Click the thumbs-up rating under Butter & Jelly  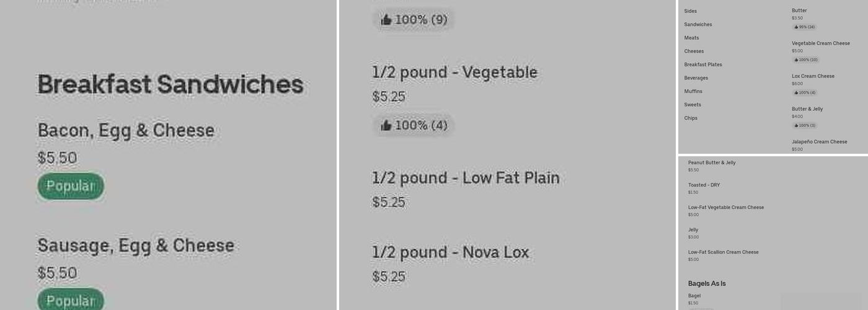[804, 125]
